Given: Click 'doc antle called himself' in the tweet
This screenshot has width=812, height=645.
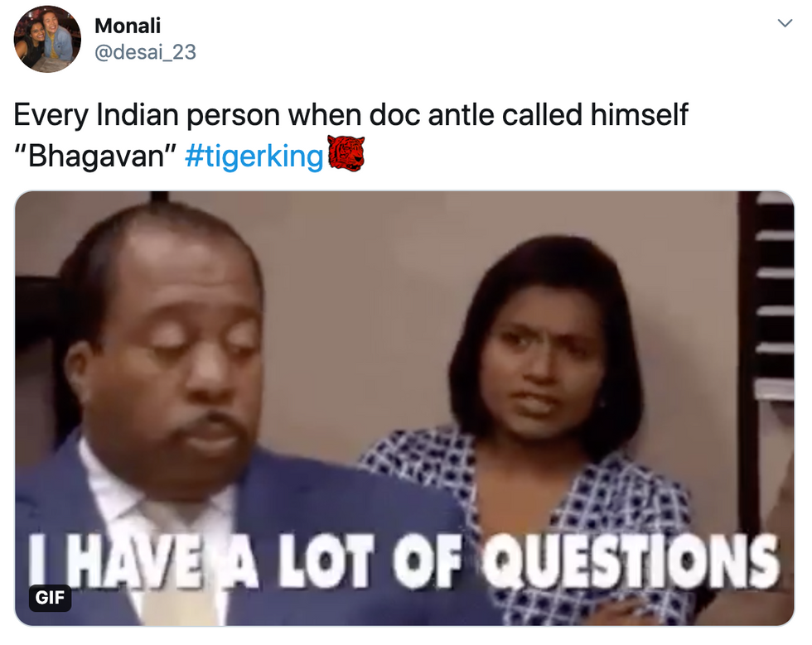Looking at the screenshot, I should point(529,114).
